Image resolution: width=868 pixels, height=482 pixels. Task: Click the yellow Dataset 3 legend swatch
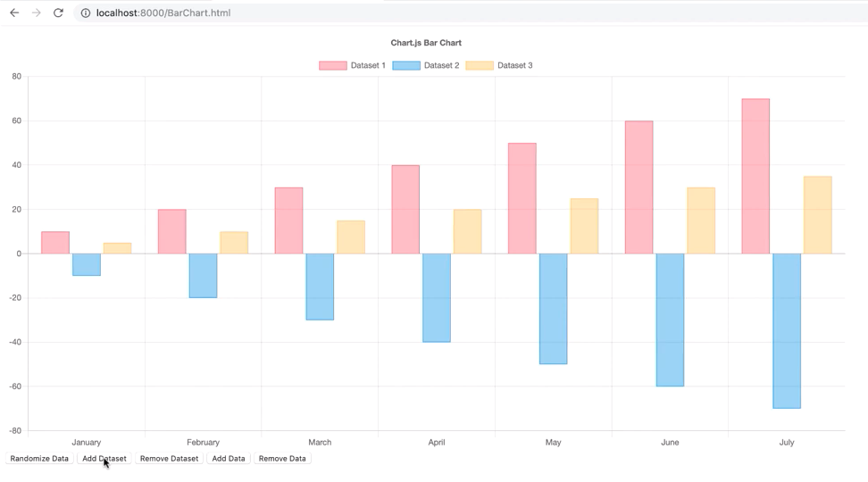pos(480,65)
